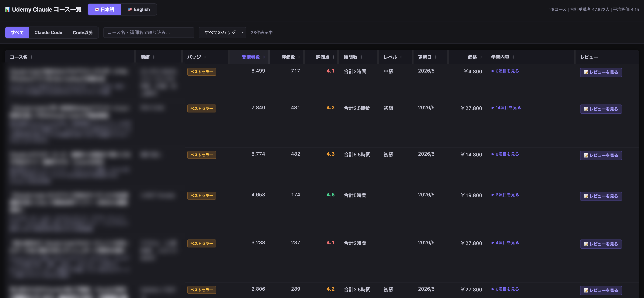Click the ¥14,800 price cell
This screenshot has height=298, width=644.
471,155
